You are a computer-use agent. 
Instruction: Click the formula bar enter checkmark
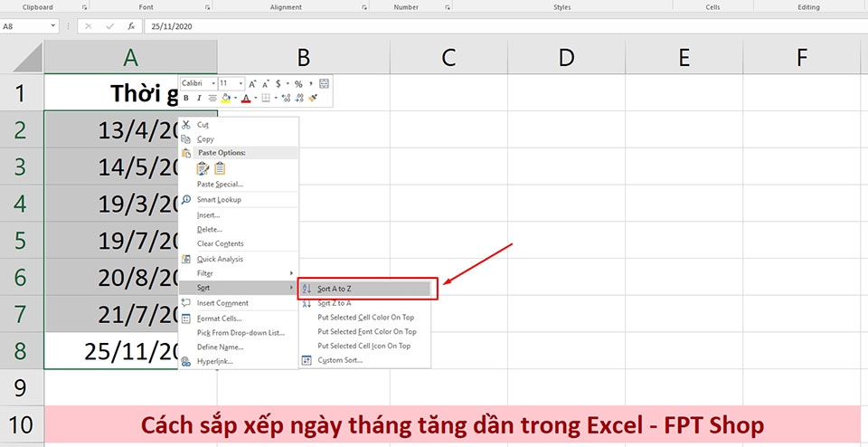point(109,26)
